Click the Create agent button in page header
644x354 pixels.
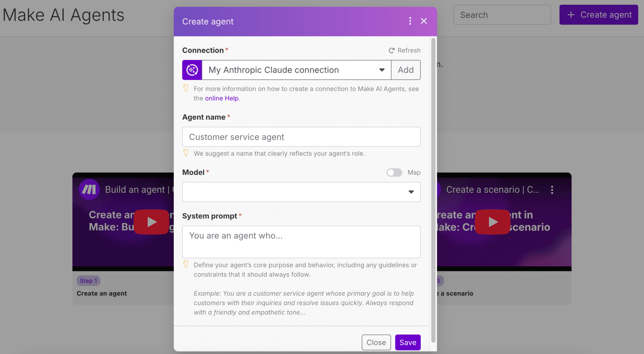(599, 15)
